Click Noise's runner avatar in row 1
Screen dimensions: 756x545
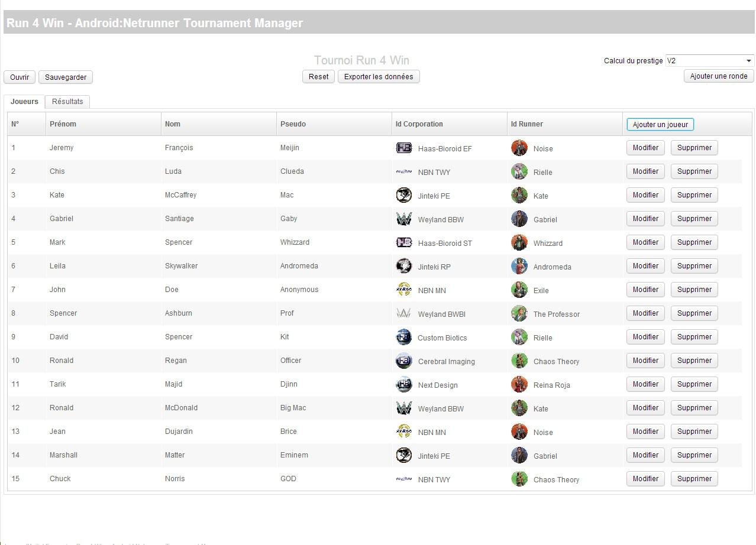coord(519,148)
